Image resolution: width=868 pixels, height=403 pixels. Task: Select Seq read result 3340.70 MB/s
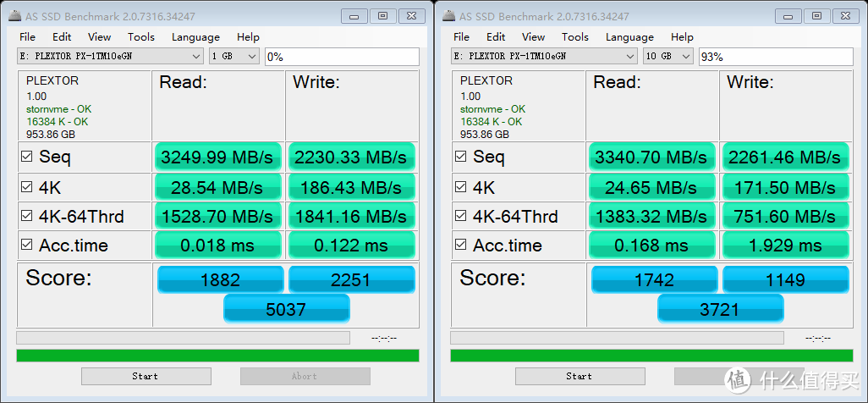(651, 157)
